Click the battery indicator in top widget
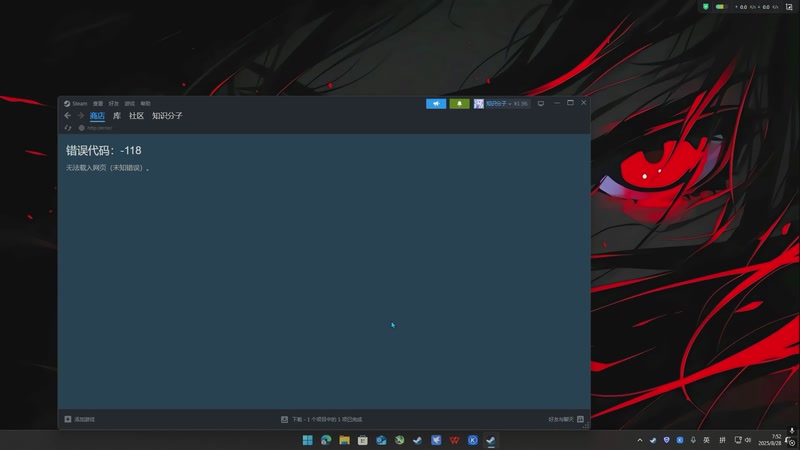The width and height of the screenshot is (800, 450). click(721, 7)
